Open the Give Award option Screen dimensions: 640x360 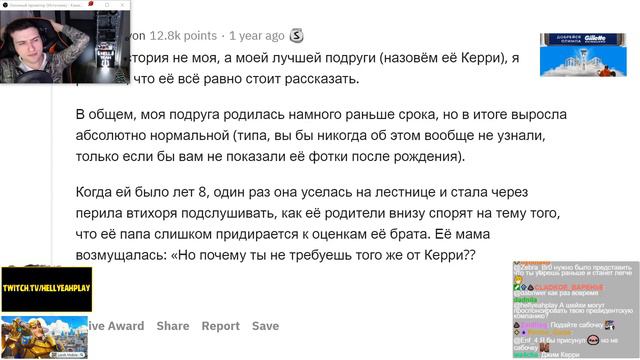116,326
